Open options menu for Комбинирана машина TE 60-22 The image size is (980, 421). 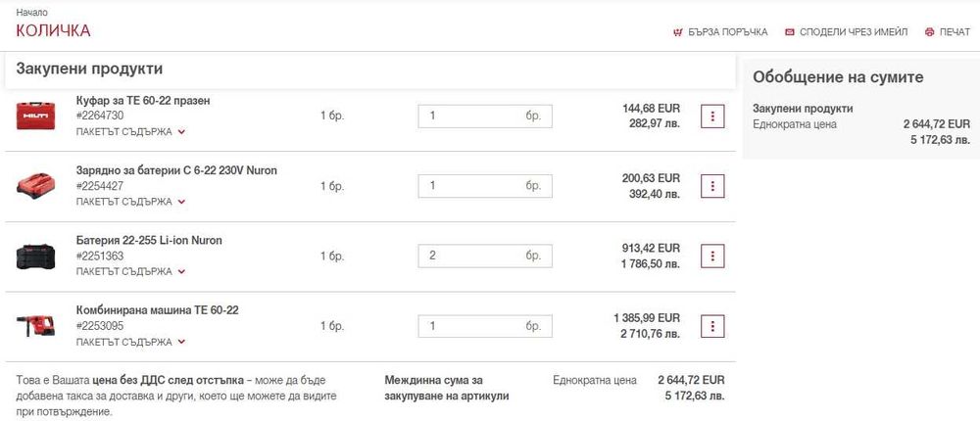click(712, 326)
